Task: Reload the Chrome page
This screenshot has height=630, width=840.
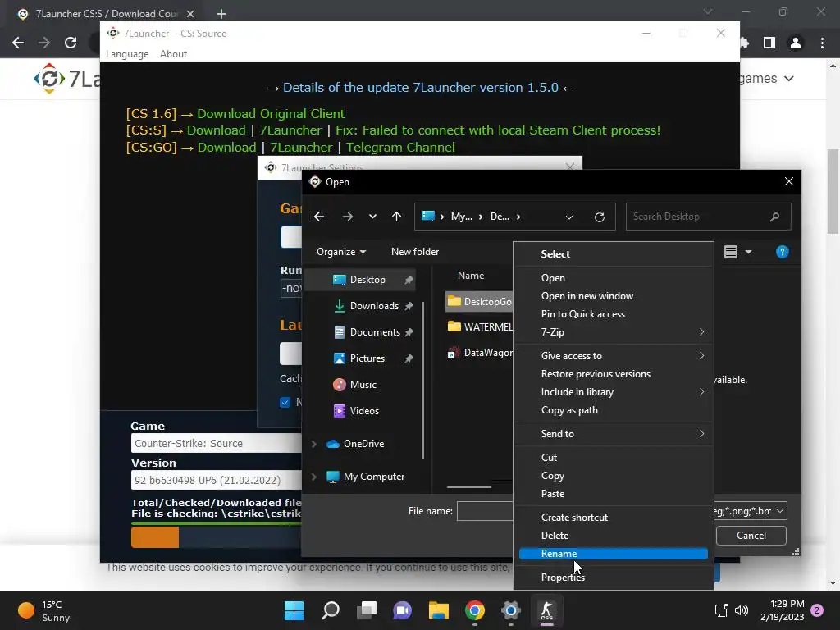Action: pyautogui.click(x=71, y=43)
